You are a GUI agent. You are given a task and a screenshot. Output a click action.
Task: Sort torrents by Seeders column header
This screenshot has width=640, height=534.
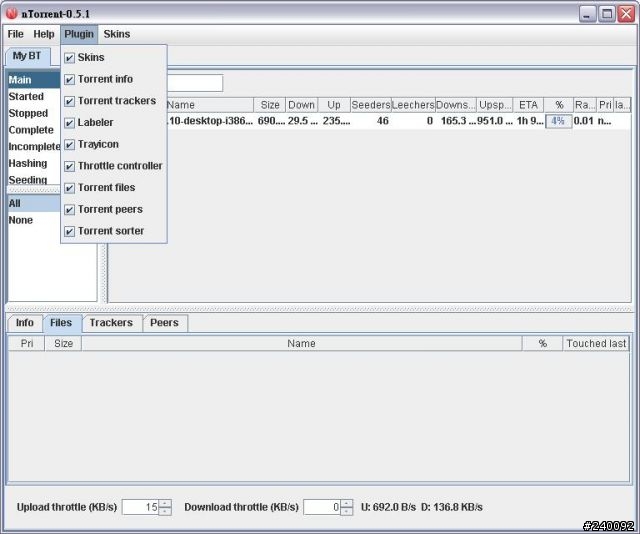click(x=371, y=105)
